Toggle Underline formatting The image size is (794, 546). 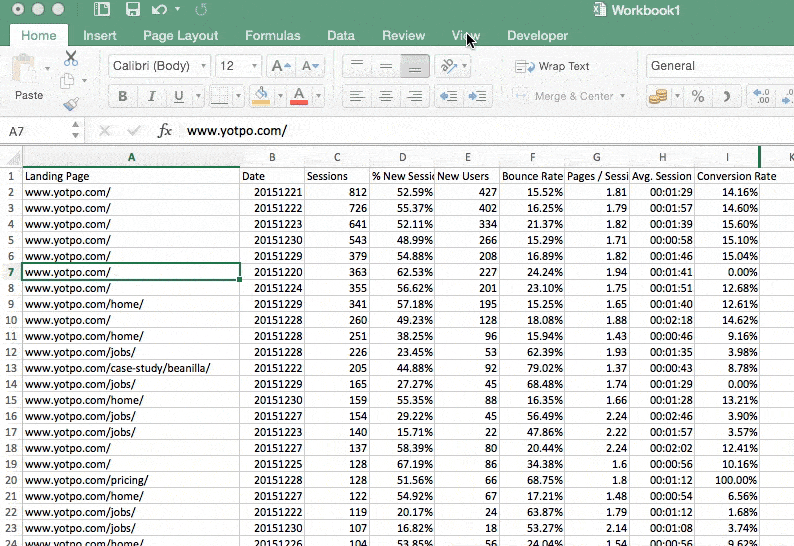pyautogui.click(x=178, y=97)
